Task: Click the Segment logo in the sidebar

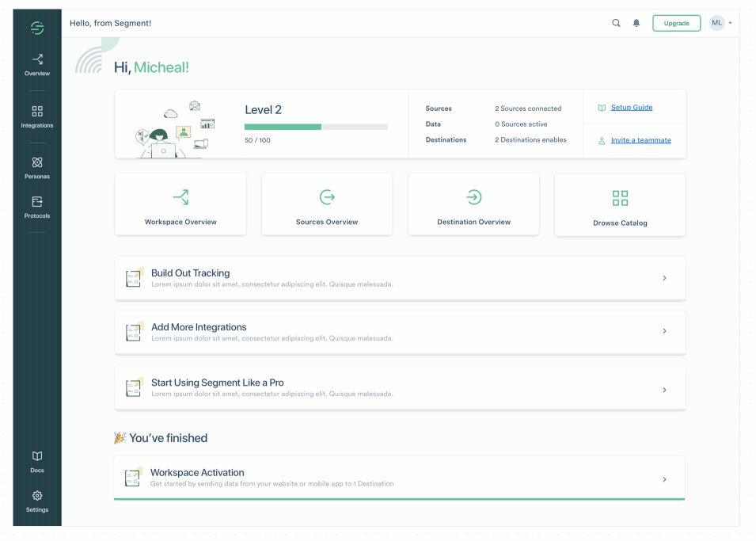Action: (37, 28)
